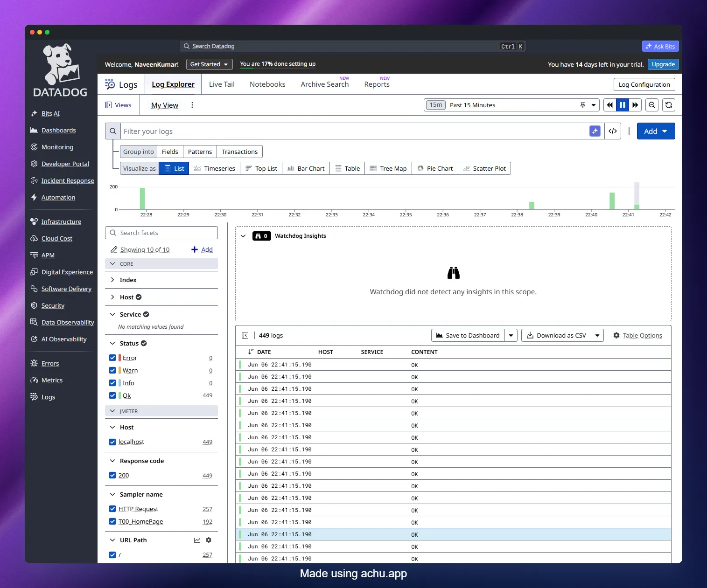Click Save to Dashboard button
707x588 pixels.
coord(468,335)
